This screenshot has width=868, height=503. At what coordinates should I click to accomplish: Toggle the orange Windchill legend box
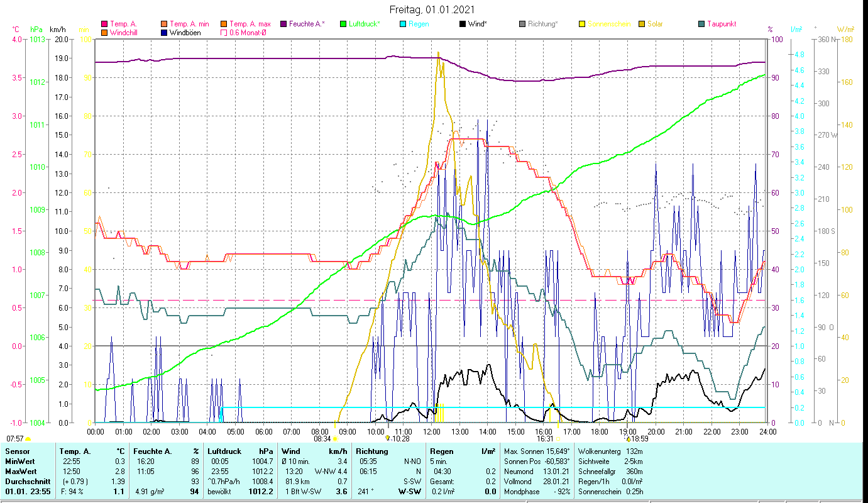pyautogui.click(x=105, y=33)
